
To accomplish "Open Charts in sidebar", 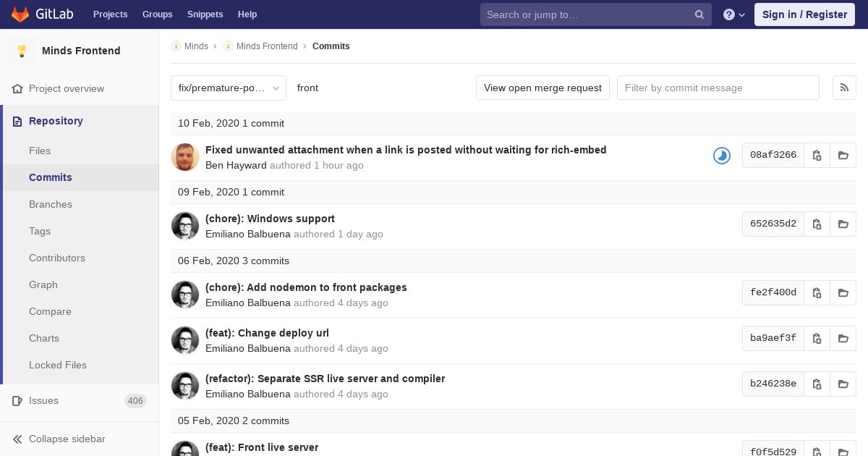I will click(44, 338).
